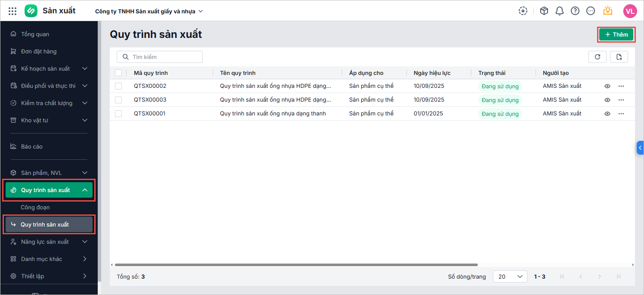This screenshot has width=644, height=295.
Task: Open the rows-per-page 20 dropdown
Action: pos(510,276)
